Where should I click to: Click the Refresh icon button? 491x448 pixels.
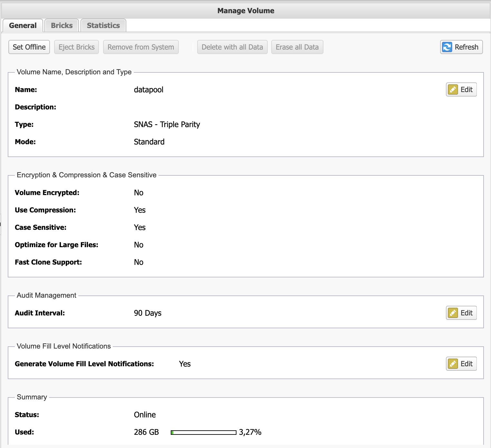pos(447,47)
